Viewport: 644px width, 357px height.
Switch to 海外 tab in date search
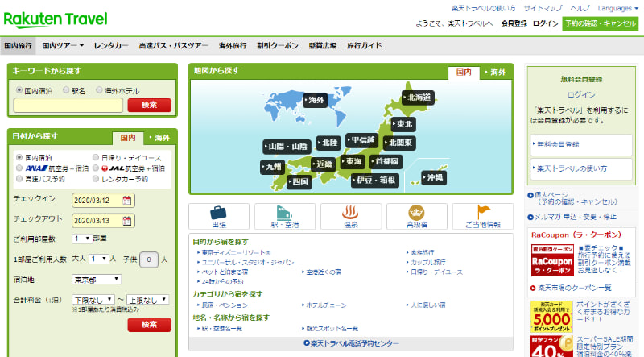click(159, 138)
